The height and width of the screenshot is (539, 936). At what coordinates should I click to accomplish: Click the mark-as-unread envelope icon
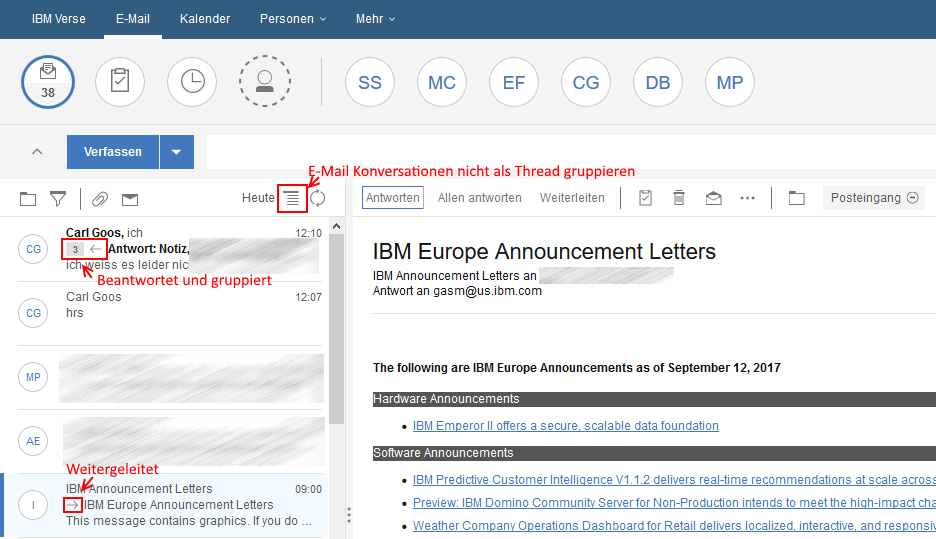[x=713, y=198]
